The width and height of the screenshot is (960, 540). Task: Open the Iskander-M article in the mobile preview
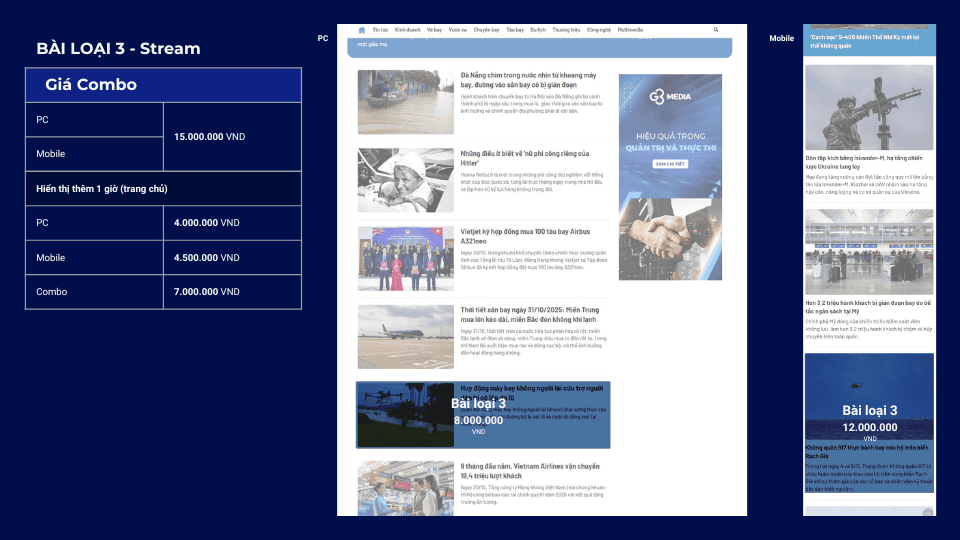click(x=865, y=162)
